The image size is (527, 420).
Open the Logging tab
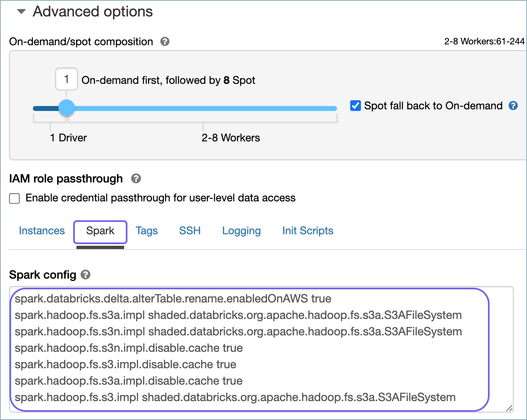pos(241,231)
